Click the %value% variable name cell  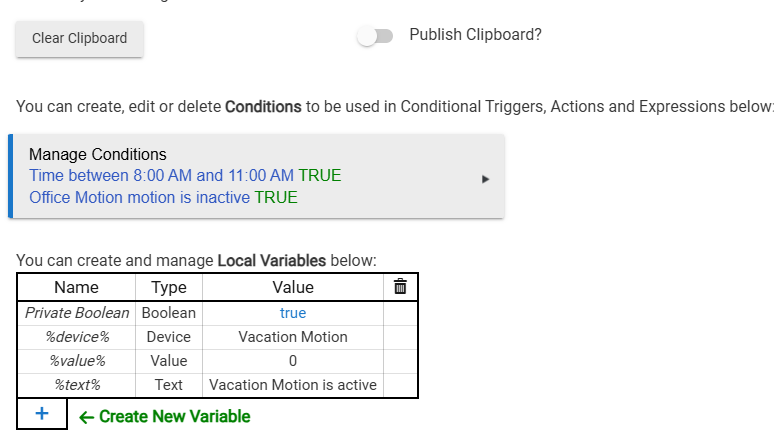77,361
